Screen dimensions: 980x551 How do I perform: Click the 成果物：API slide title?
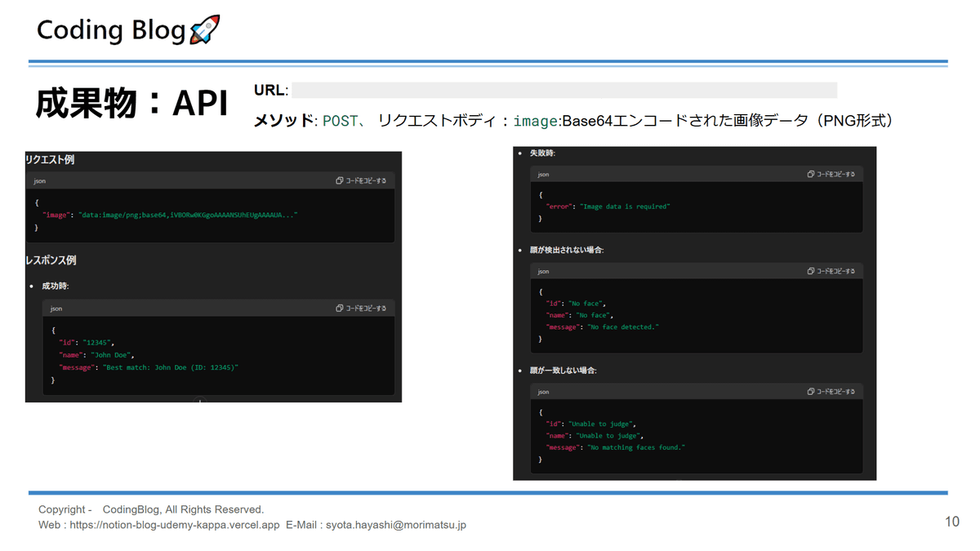pos(131,104)
